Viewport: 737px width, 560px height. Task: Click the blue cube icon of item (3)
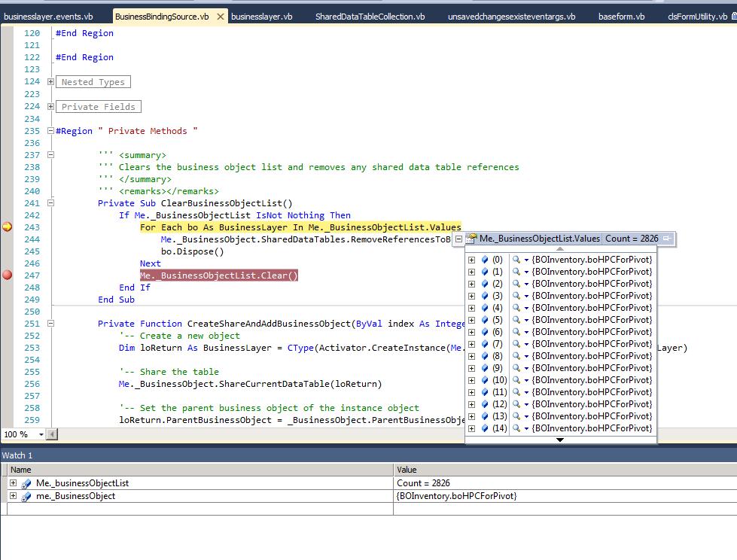(485, 296)
